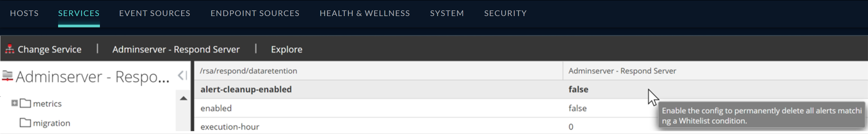Open the Hosts tab
This screenshot has width=868, height=134.
pos(24,13)
